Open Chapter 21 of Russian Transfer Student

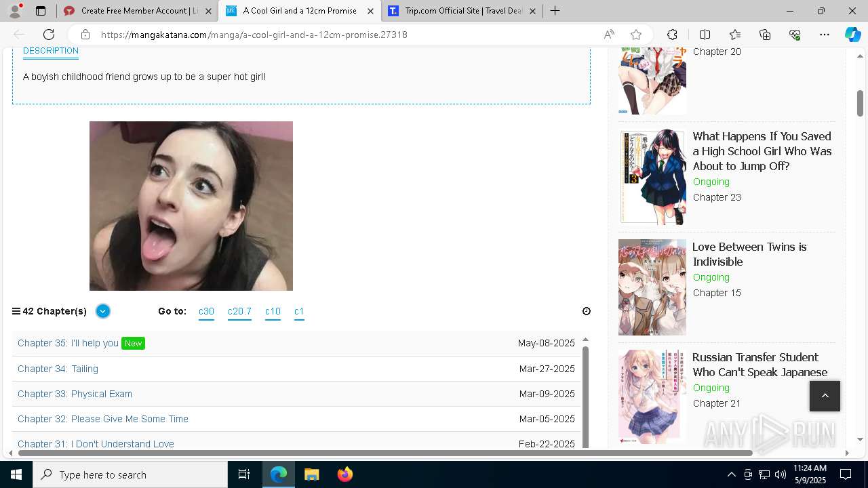pos(717,403)
